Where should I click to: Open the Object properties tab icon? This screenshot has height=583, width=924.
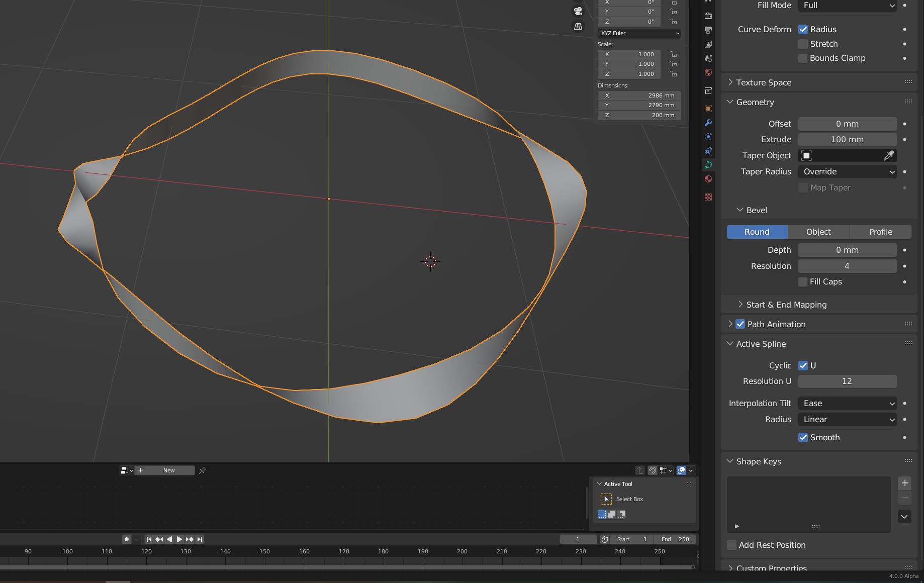tap(708, 109)
